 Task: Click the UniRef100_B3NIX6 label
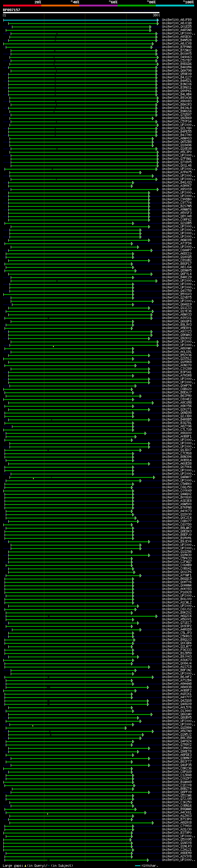[x=177, y=84]
